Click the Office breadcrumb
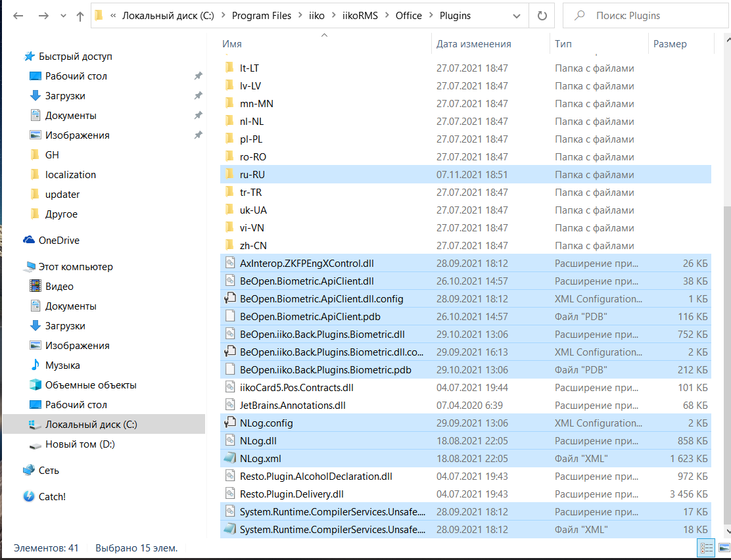The image size is (731, 560). [408, 16]
